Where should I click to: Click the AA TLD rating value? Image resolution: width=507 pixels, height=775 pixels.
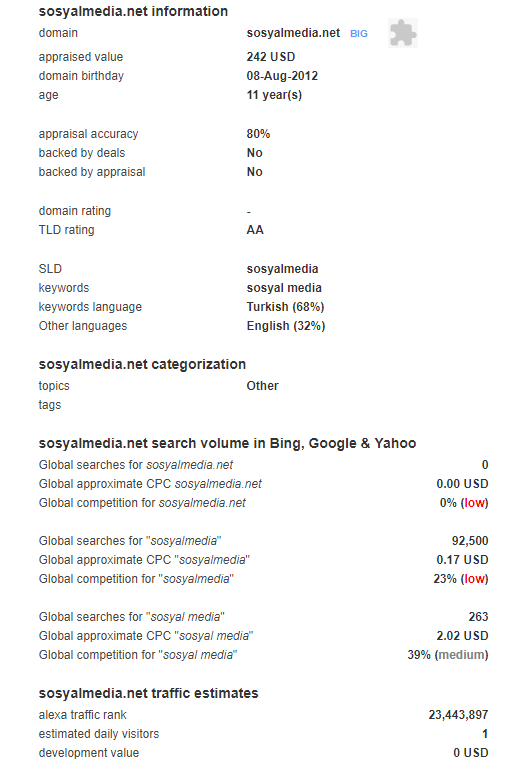point(255,230)
